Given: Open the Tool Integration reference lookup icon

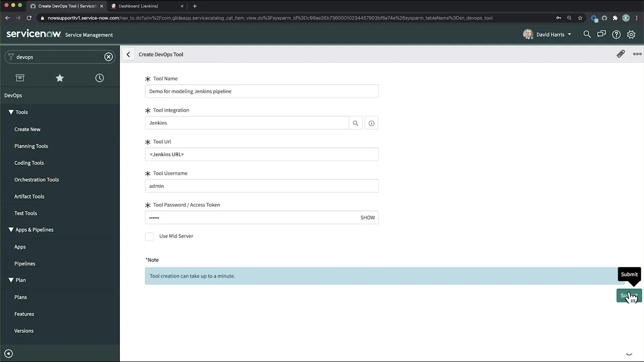Looking at the screenshot, I should pos(355,123).
